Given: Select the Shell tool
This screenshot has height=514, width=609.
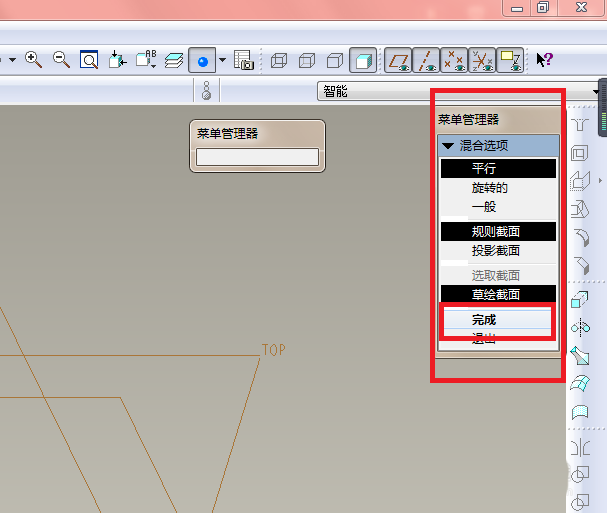Looking at the screenshot, I should pos(580,153).
